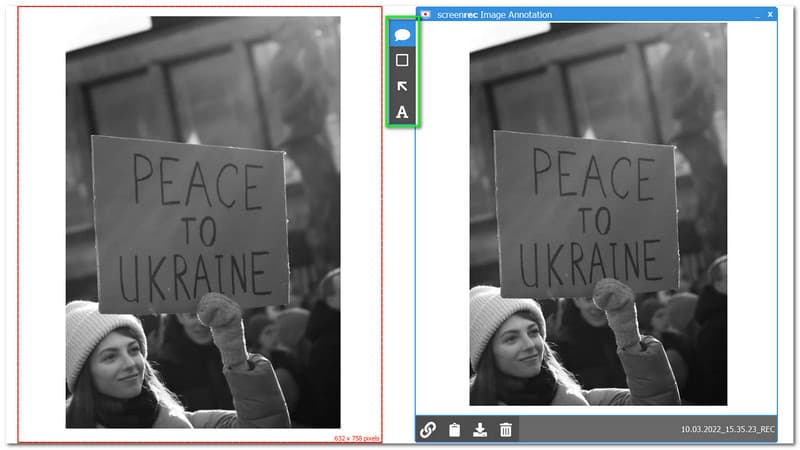Minimize the Image Annotation window

click(x=757, y=15)
